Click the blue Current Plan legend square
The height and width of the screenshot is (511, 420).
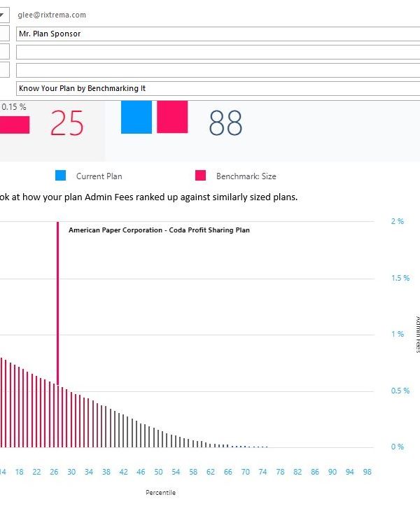60,176
